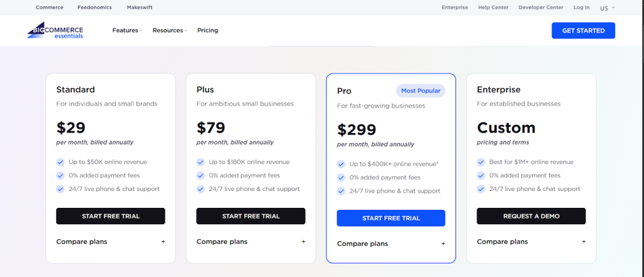Click the checkmark next to Pro 0% added payment fees
644x277 pixels.
point(341,178)
